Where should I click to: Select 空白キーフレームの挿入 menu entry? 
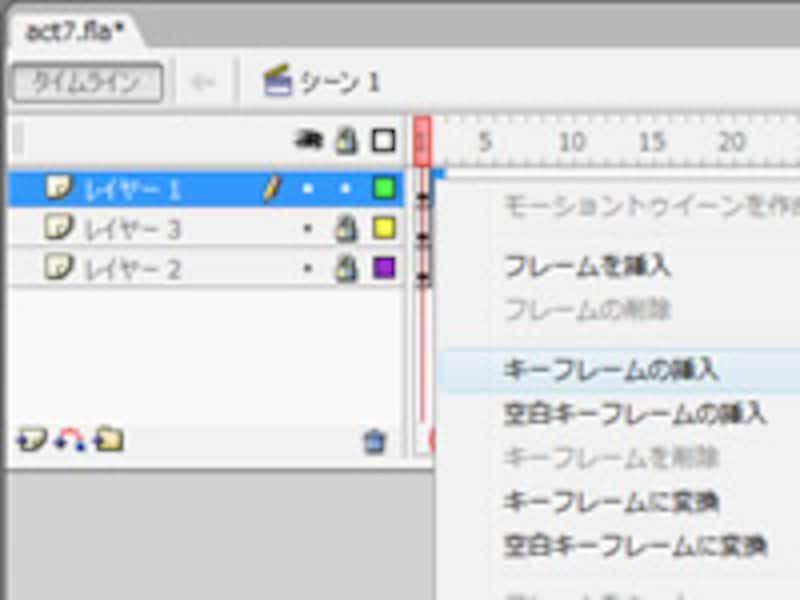pos(635,413)
